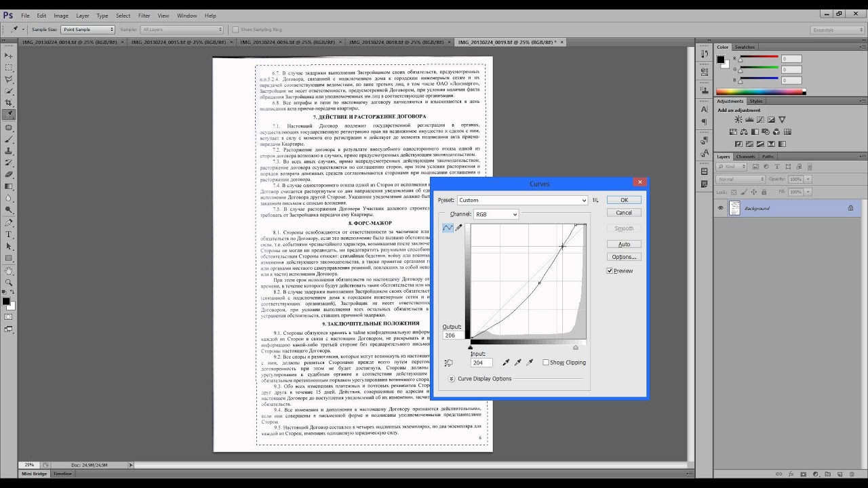Open the Channel RGB dropdown
The image size is (868, 488).
coord(496,214)
